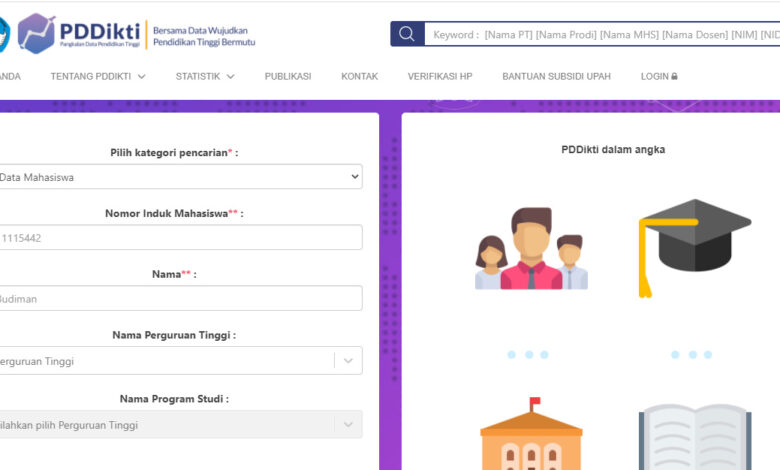Image resolution: width=780 pixels, height=470 pixels.
Task: Open the Data Mahasiswa category dropdown
Action: (180, 177)
